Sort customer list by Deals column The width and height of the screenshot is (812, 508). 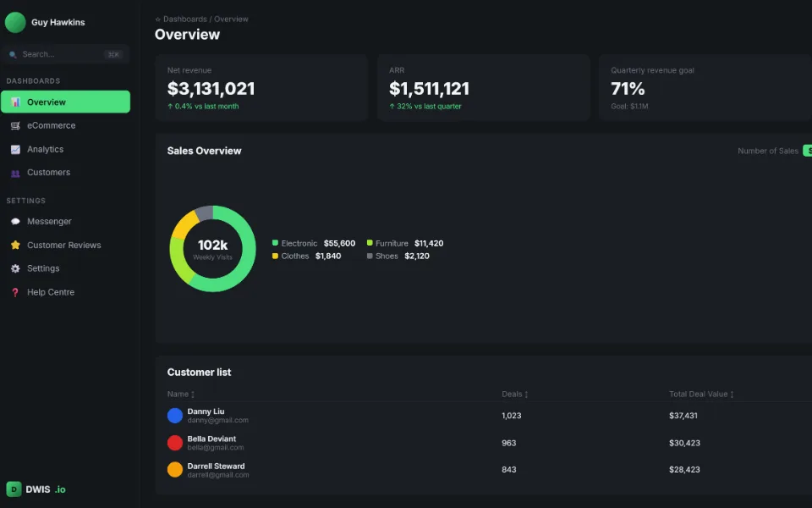pyautogui.click(x=515, y=394)
